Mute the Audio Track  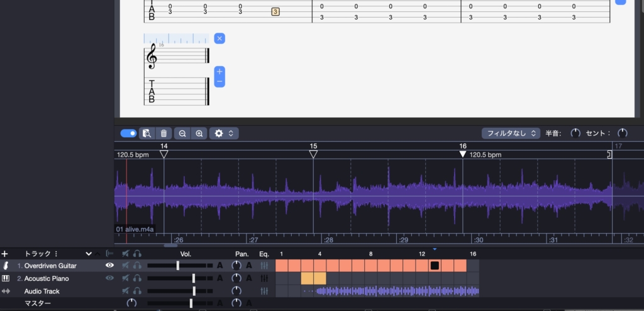[126, 291]
